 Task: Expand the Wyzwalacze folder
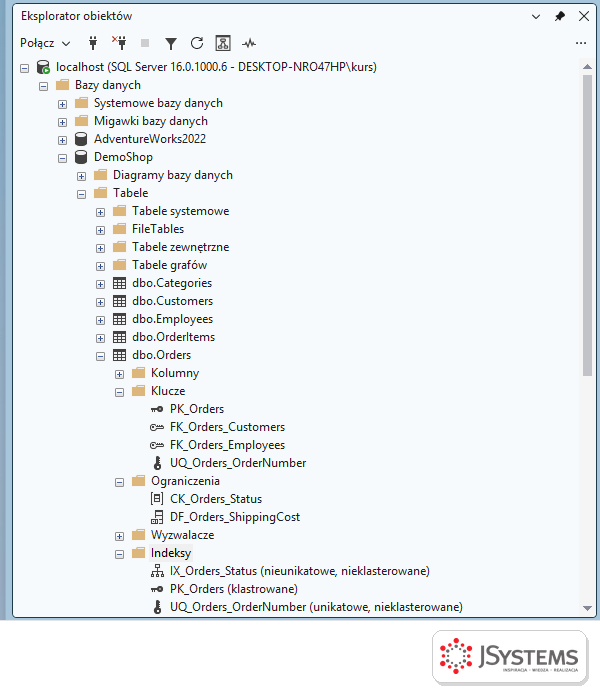click(119, 536)
